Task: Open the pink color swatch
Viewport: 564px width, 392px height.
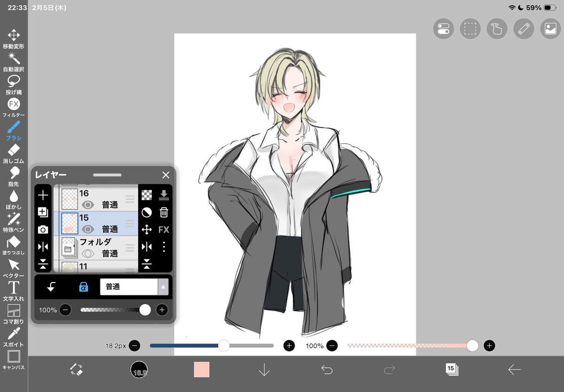Action: 202,369
